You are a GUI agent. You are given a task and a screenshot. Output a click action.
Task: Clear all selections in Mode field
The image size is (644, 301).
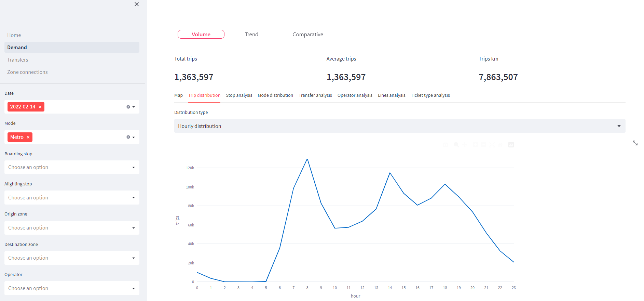coord(128,137)
